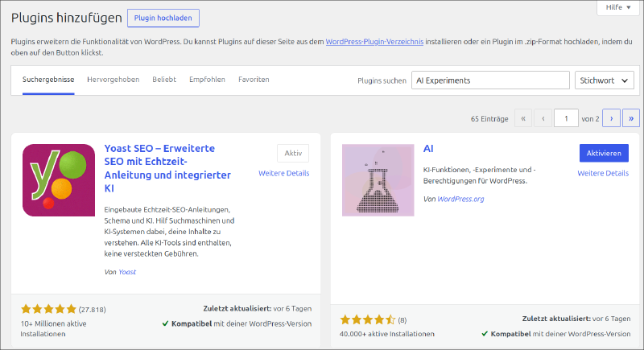This screenshot has height=350, width=644.
Task: Click the 'Plugins hinzufügen' heading
Action: [x=67, y=18]
